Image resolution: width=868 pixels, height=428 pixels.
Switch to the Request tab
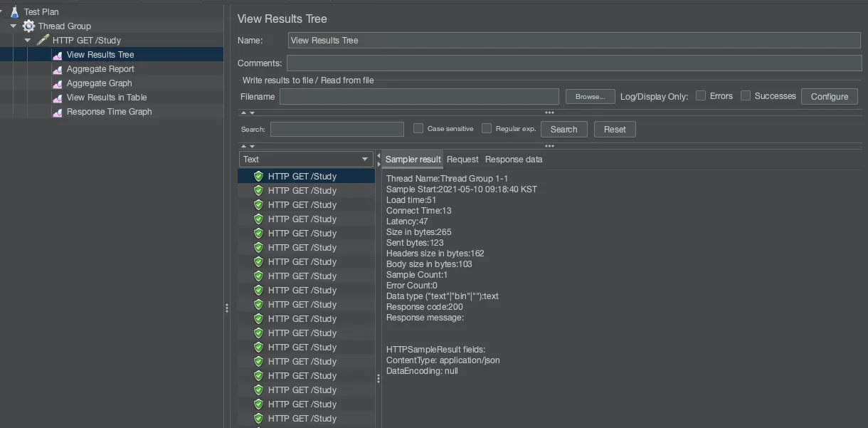click(462, 160)
